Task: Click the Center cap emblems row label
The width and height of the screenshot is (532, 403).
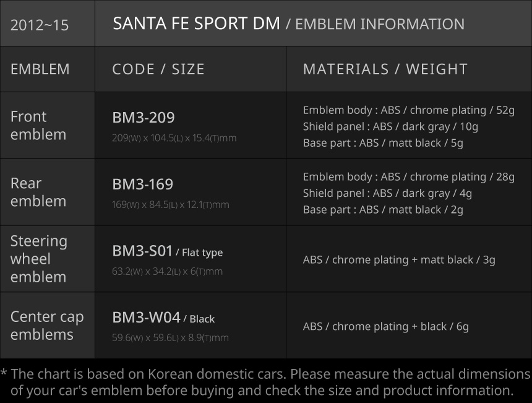Action: pyautogui.click(x=47, y=326)
